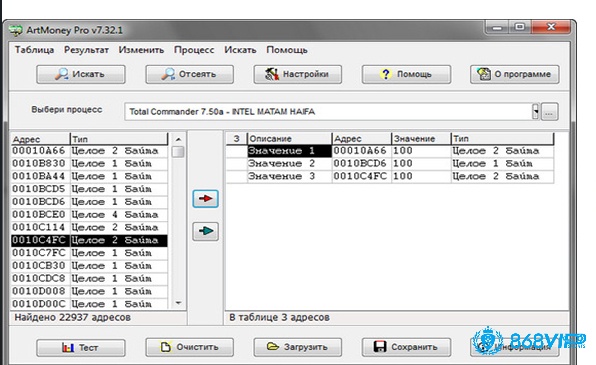The width and height of the screenshot is (596, 365).
Task: Open Настройки settings button
Action: 298,74
